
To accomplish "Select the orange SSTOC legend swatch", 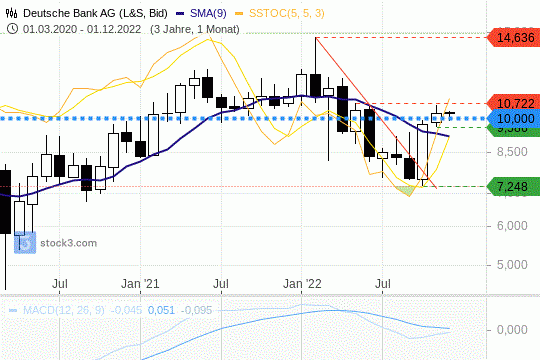I will [x=239, y=14].
